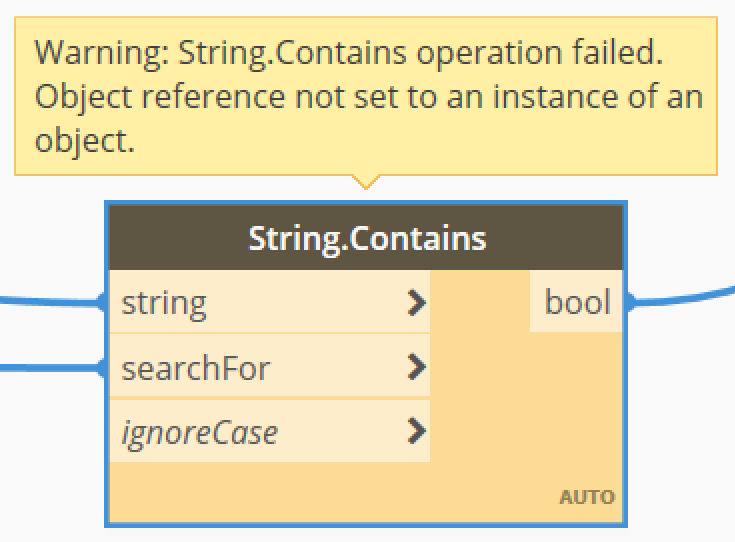
Task: Click the connector nub right of bool
Action: click(626, 302)
